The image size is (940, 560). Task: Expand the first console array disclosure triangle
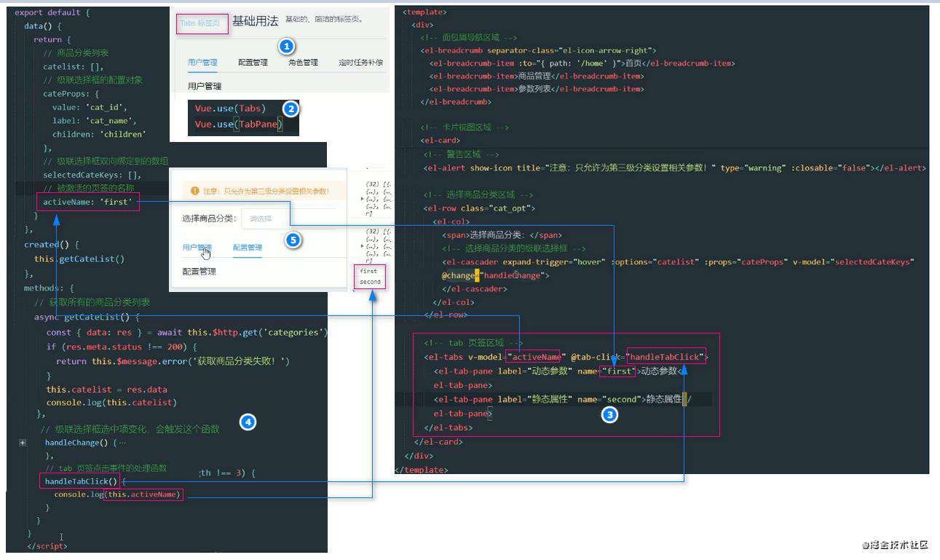coord(363,198)
